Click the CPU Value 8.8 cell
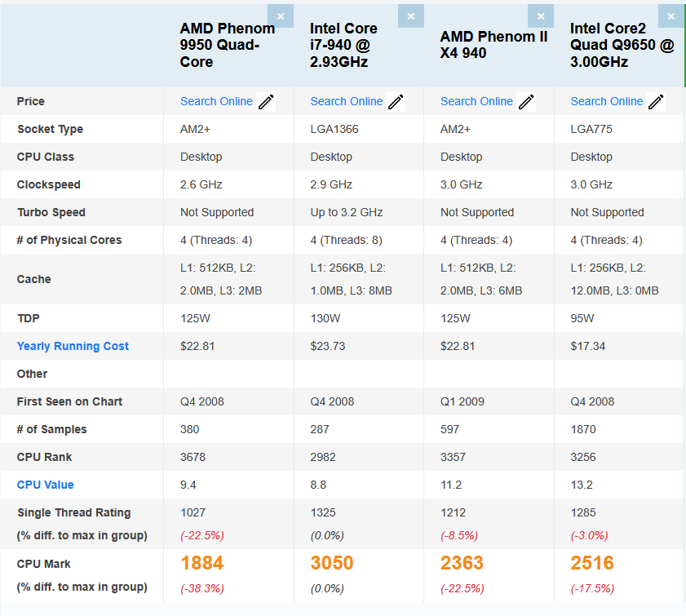Image resolution: width=686 pixels, height=616 pixels. tap(318, 485)
